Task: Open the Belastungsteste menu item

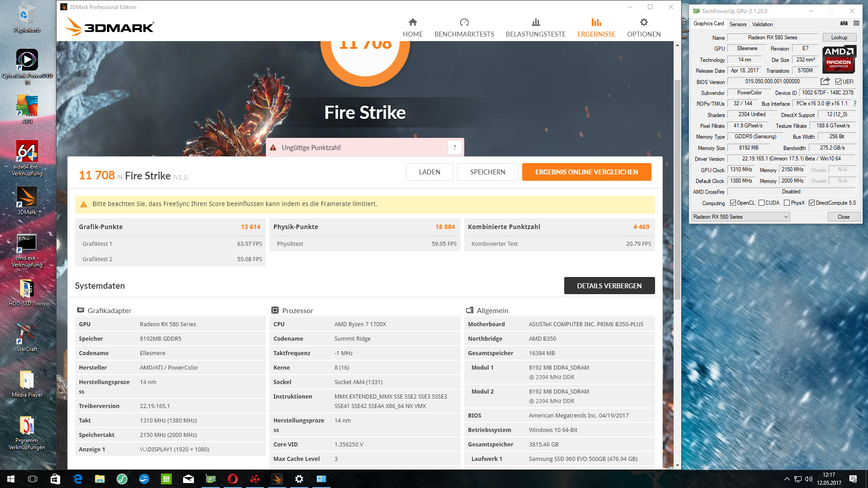Action: 535,28
